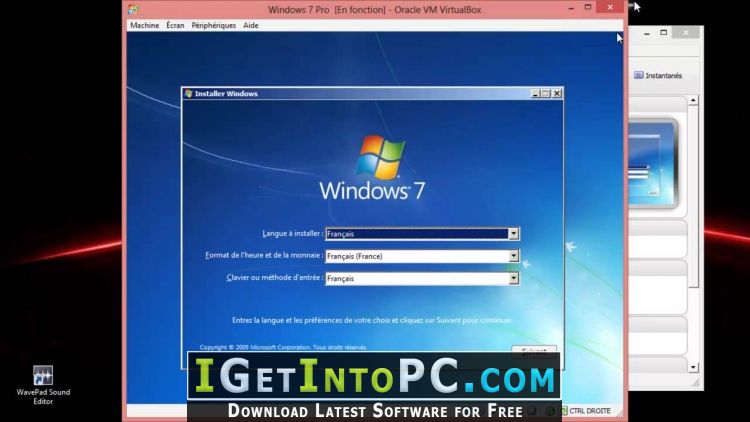Minimize the Installer Windows dialog
The width and height of the screenshot is (750, 422).
click(535, 94)
